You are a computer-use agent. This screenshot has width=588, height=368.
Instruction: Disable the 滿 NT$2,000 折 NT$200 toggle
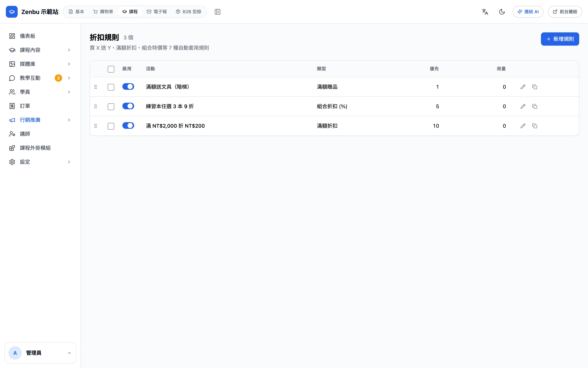tap(128, 126)
